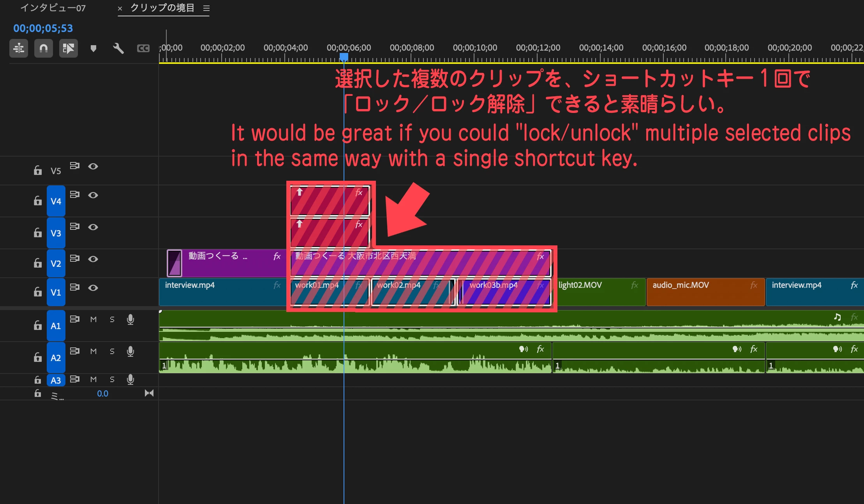The width and height of the screenshot is (864, 504).
Task: Solo the A1 audio track
Action: pos(112,319)
